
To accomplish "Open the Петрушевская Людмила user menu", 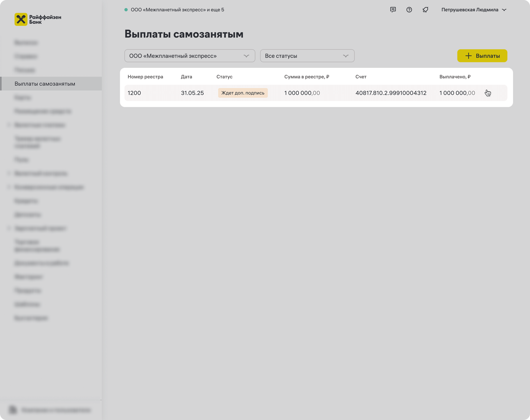I will click(470, 10).
